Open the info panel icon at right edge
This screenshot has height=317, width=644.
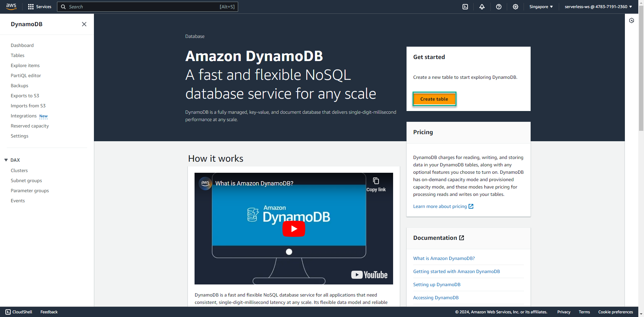pos(632,20)
